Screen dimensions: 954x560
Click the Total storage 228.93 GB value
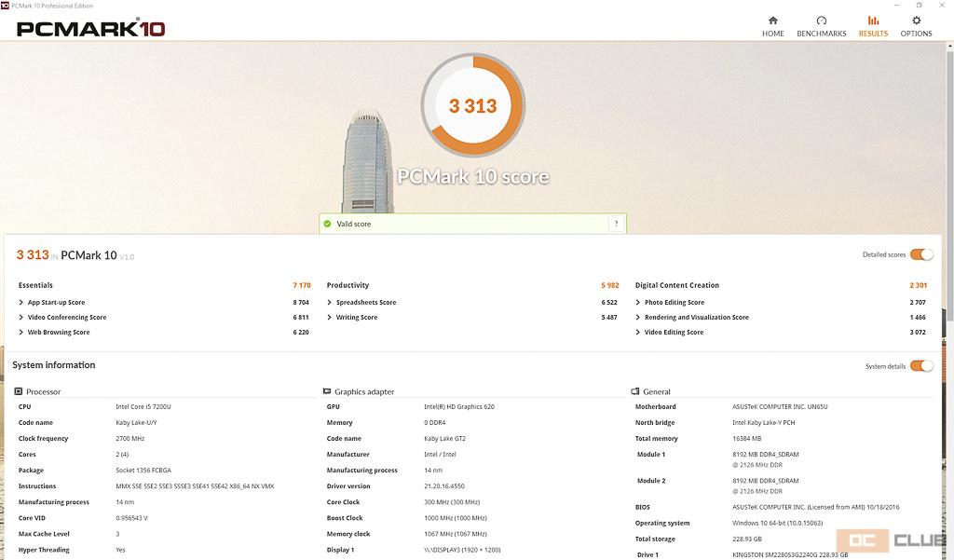pyautogui.click(x=746, y=539)
